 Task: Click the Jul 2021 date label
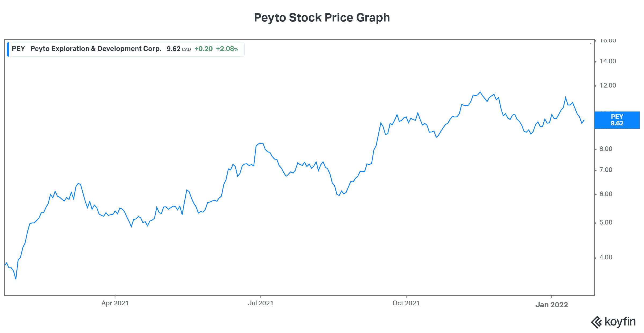(x=260, y=303)
